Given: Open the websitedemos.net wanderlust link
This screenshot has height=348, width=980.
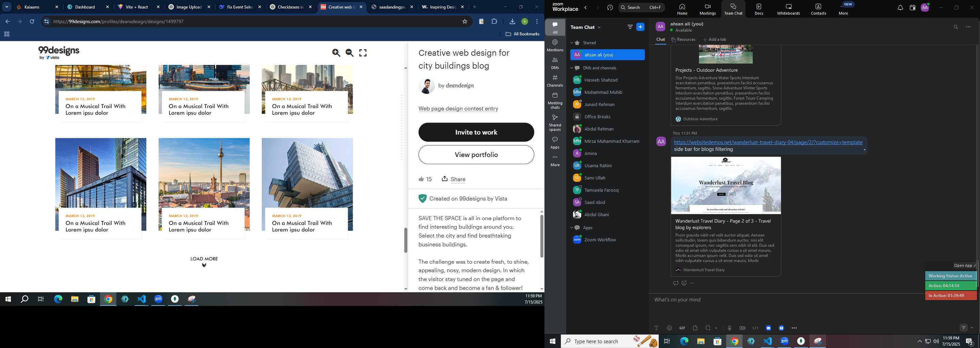Looking at the screenshot, I should coord(768,142).
